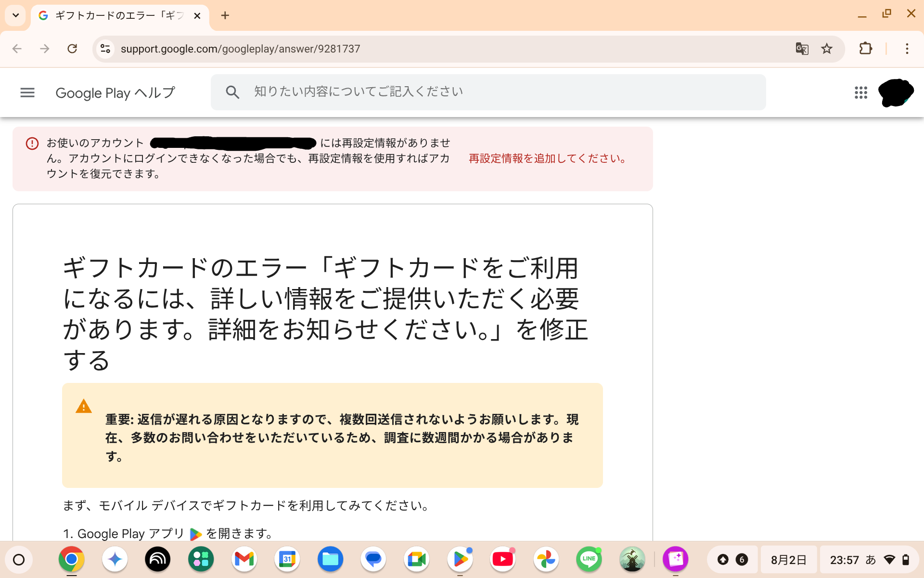Screen dimensions: 924x578
Task: Open Gmail from the shelf
Action: pyautogui.click(x=244, y=559)
